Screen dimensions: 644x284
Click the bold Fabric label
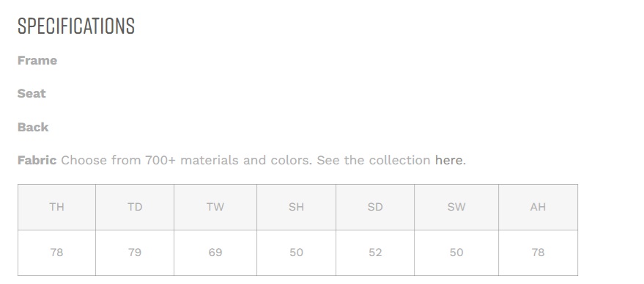click(x=37, y=160)
